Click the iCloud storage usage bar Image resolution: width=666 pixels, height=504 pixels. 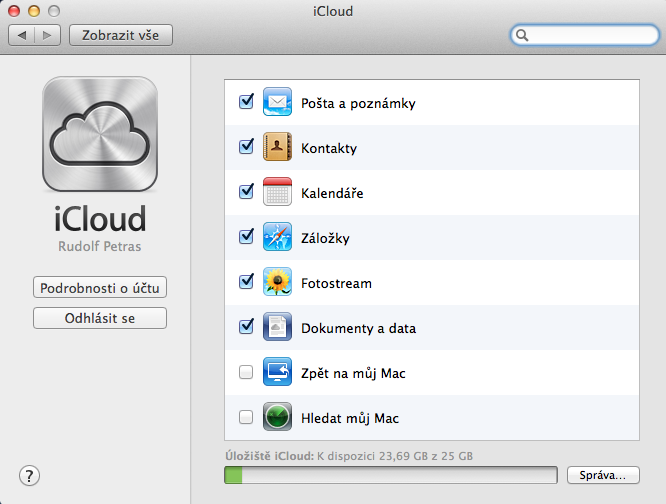click(390, 474)
